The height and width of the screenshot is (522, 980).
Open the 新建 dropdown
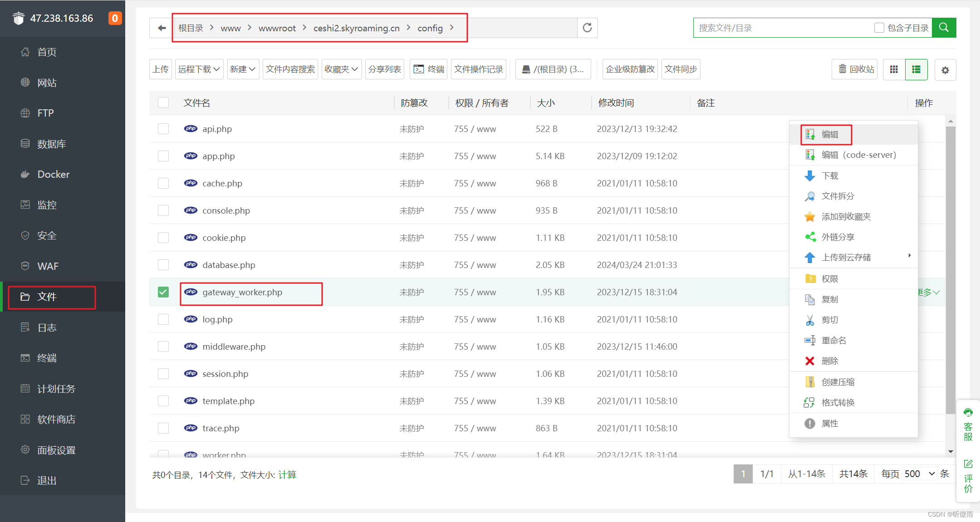coord(243,69)
